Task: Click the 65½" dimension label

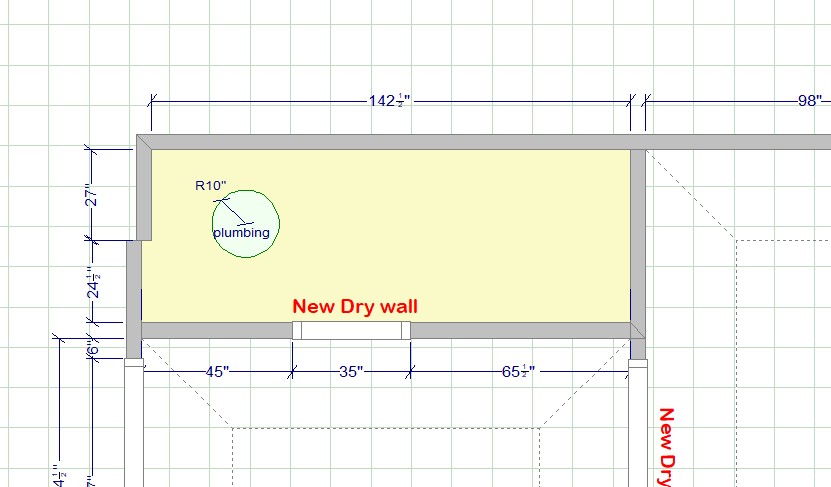Action: coord(518,371)
